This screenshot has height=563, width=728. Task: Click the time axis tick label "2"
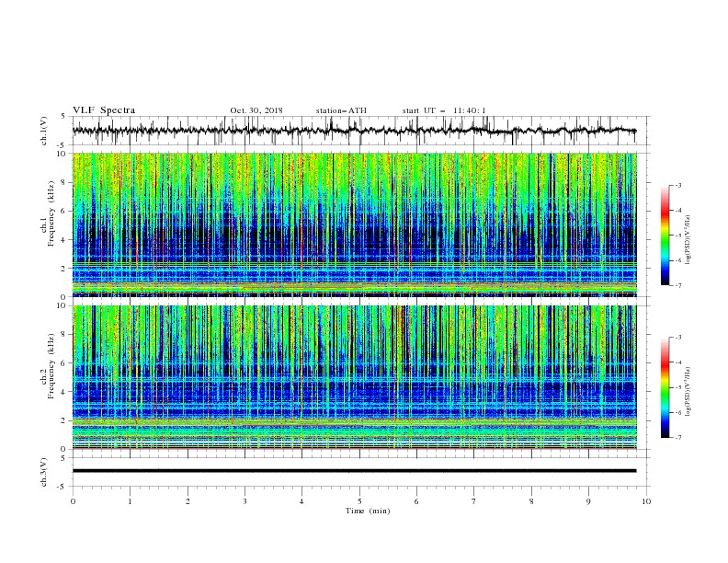pos(188,501)
